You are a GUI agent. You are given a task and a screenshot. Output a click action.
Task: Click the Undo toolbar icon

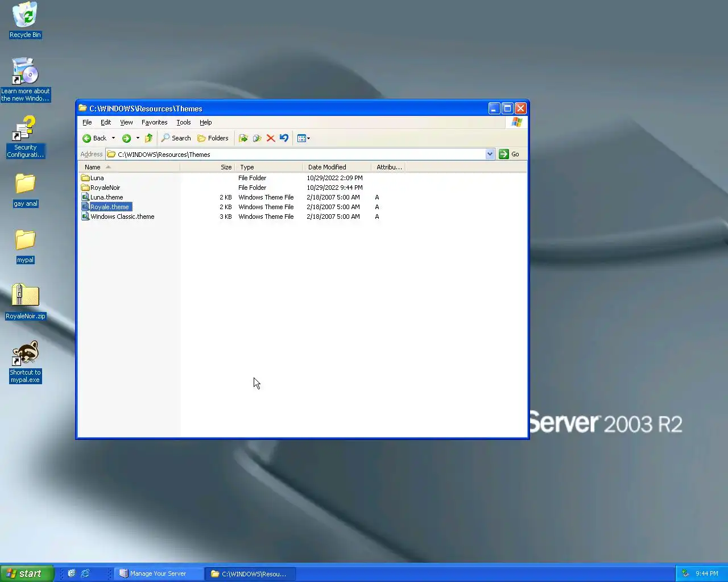pos(284,138)
